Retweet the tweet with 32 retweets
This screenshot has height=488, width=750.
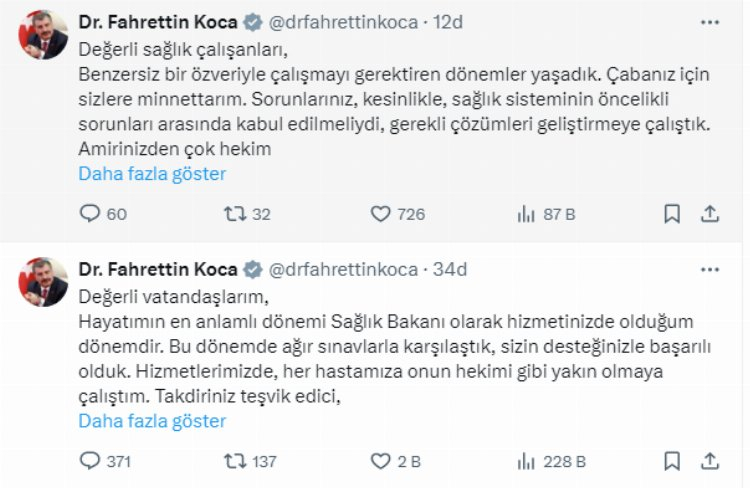pos(236,214)
